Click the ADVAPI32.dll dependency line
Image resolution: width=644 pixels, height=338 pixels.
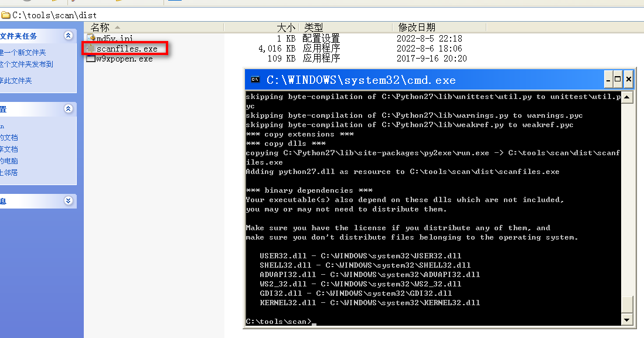(370, 275)
